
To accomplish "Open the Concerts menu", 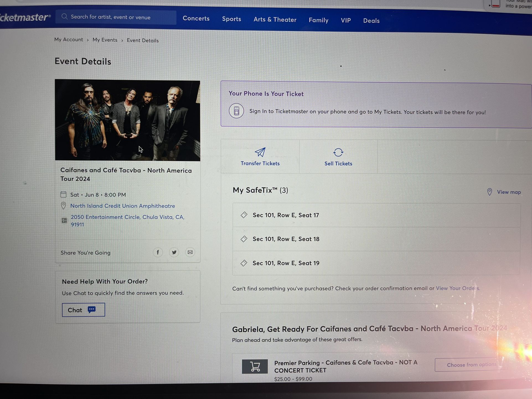I will pyautogui.click(x=196, y=18).
